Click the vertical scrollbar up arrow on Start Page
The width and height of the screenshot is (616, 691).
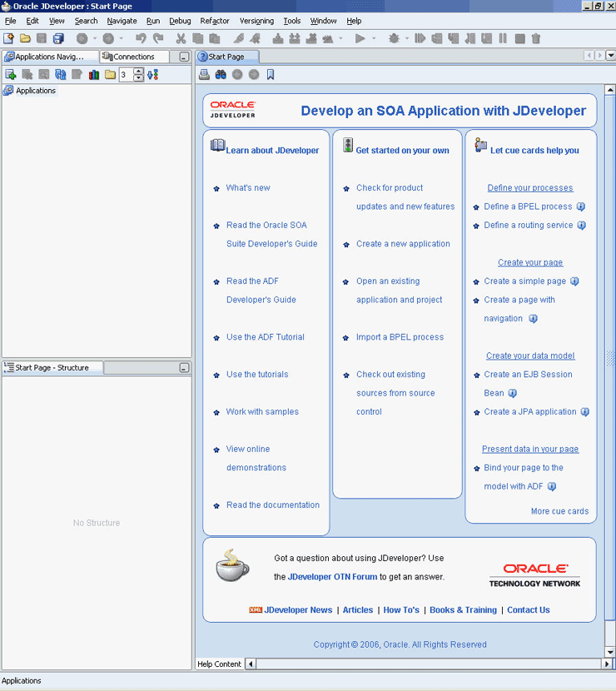point(610,90)
